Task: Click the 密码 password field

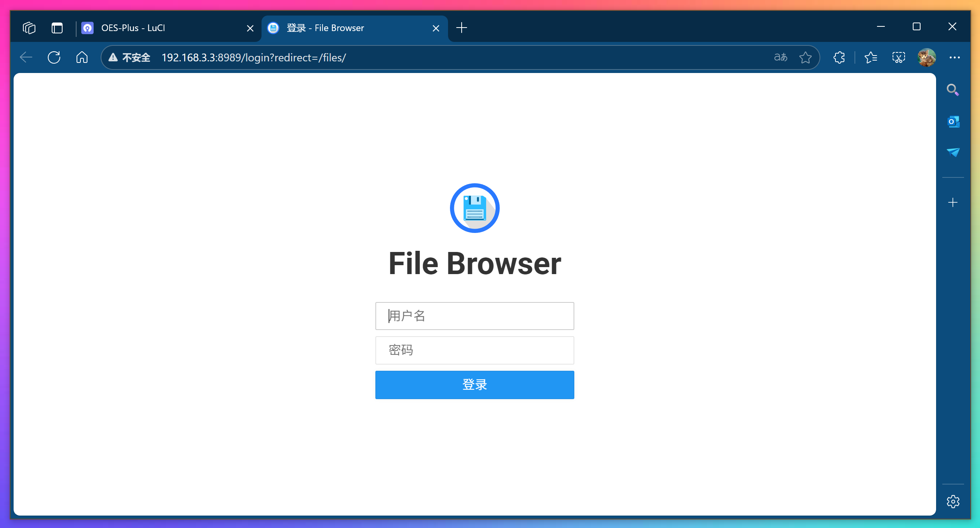Action: 474,350
